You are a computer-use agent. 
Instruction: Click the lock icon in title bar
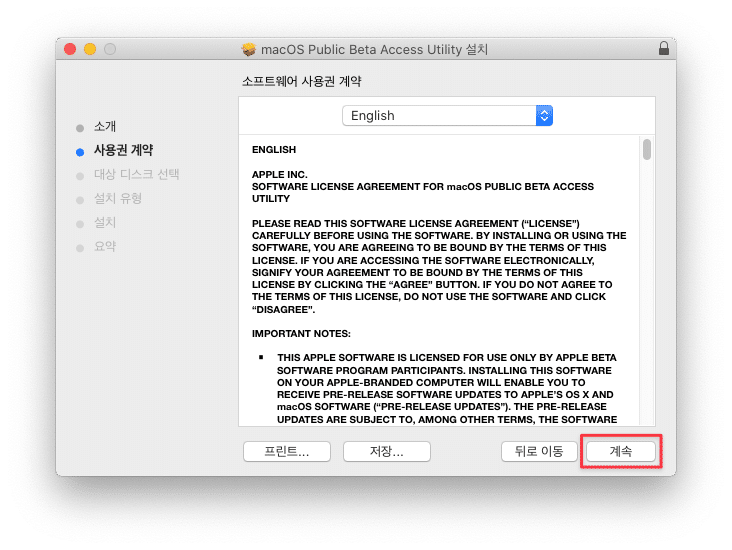click(663, 48)
